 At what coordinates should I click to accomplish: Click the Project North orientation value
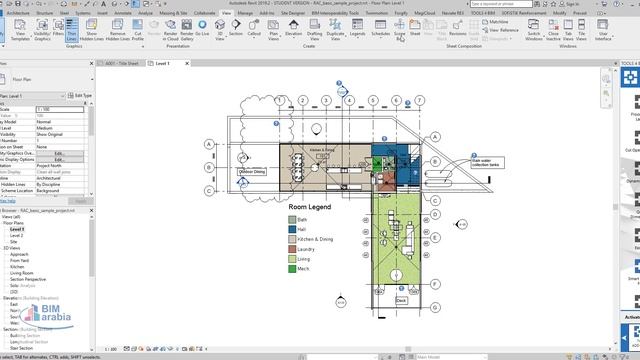click(x=60, y=166)
